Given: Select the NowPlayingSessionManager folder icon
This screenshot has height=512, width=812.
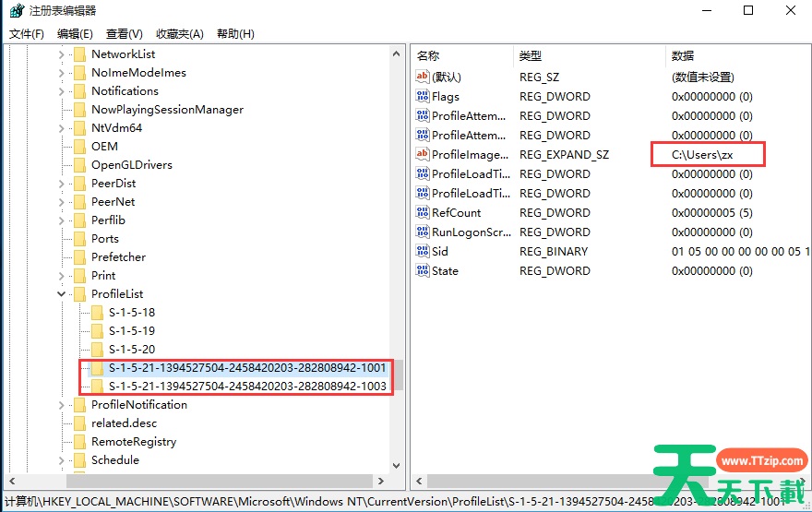Looking at the screenshot, I should pos(79,110).
